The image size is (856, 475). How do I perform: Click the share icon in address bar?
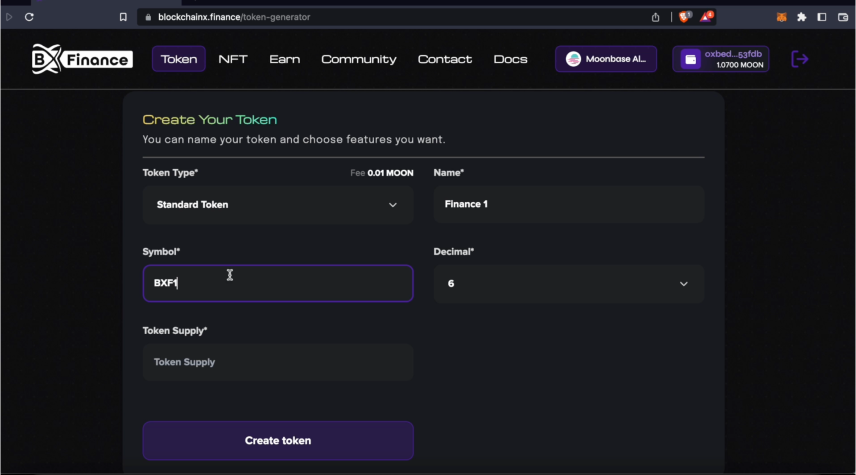coord(656,17)
